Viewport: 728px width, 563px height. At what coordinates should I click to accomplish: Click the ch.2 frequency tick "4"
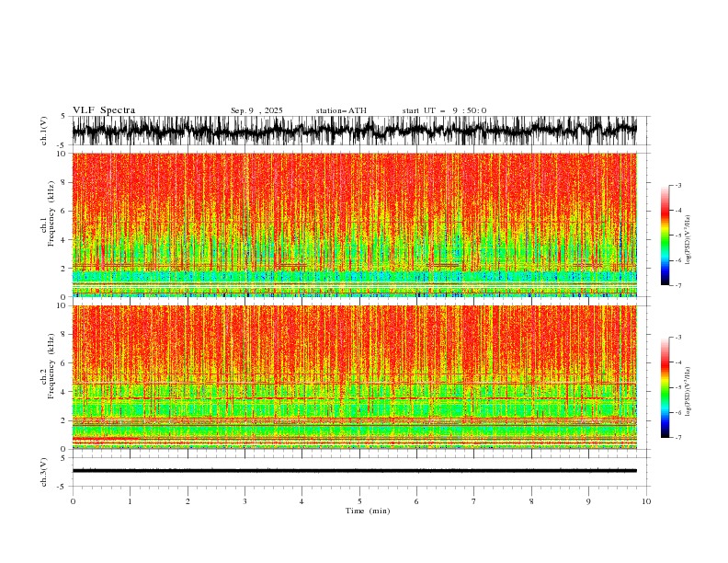[x=63, y=392]
